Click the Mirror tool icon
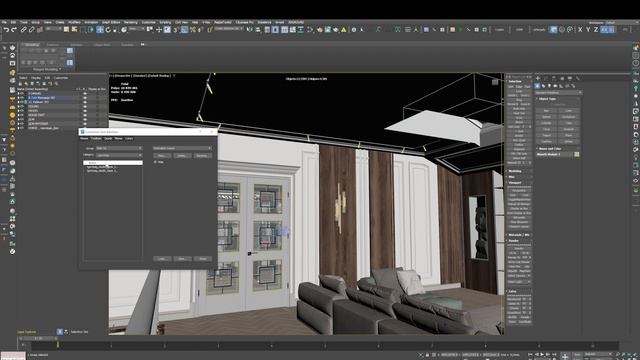This screenshot has height=360, width=640. click(x=249, y=29)
